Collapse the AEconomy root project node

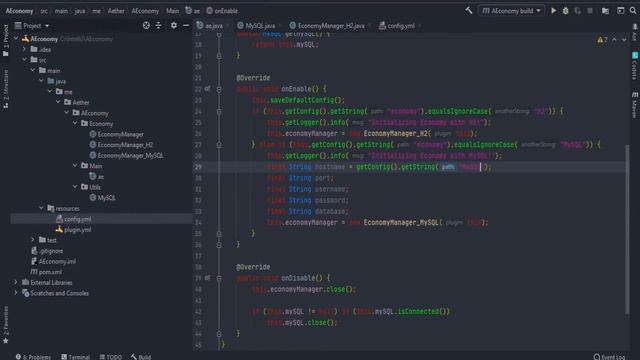point(16,39)
